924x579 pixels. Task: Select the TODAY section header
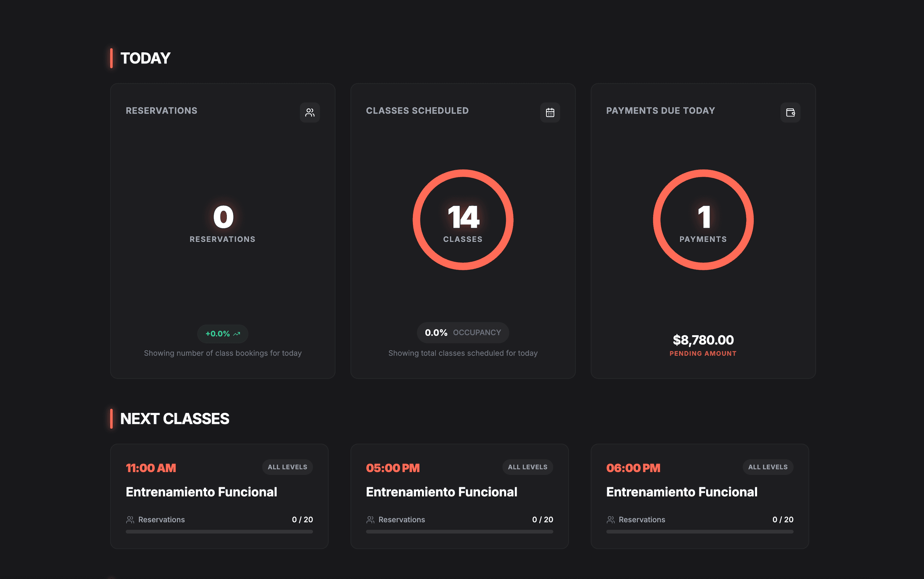(145, 58)
